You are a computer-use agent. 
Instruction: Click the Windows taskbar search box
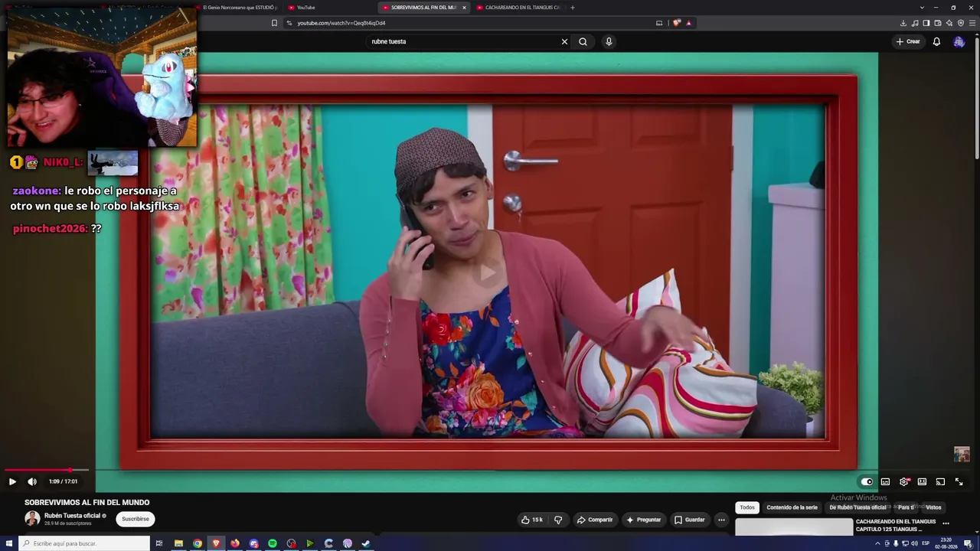[x=84, y=543]
